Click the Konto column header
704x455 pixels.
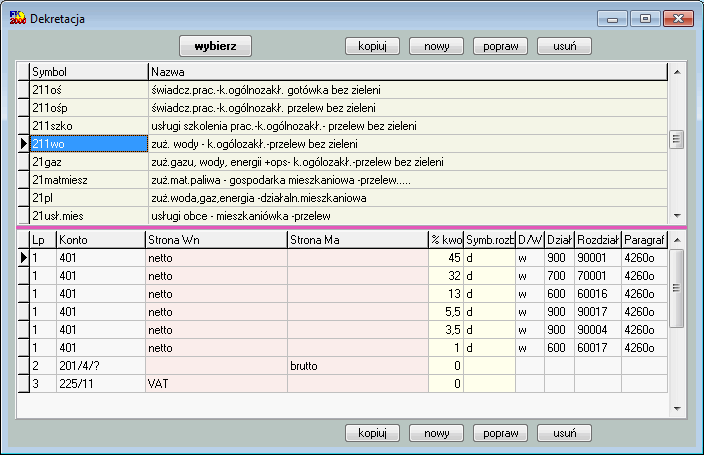click(x=101, y=240)
